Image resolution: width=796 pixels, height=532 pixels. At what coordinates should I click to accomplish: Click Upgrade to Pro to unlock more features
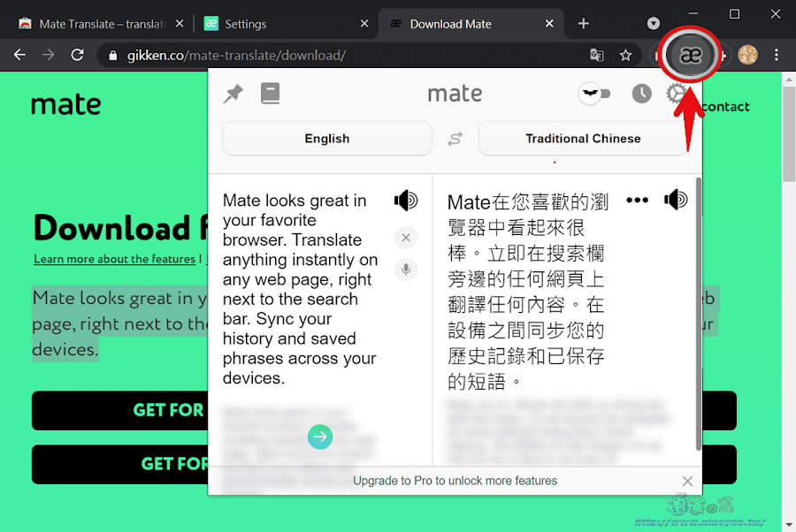tap(455, 481)
